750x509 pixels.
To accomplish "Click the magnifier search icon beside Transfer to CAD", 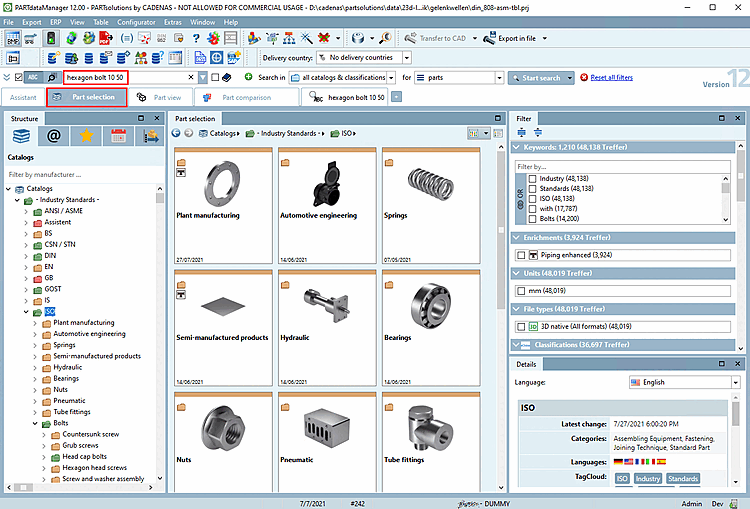I will pos(386,38).
